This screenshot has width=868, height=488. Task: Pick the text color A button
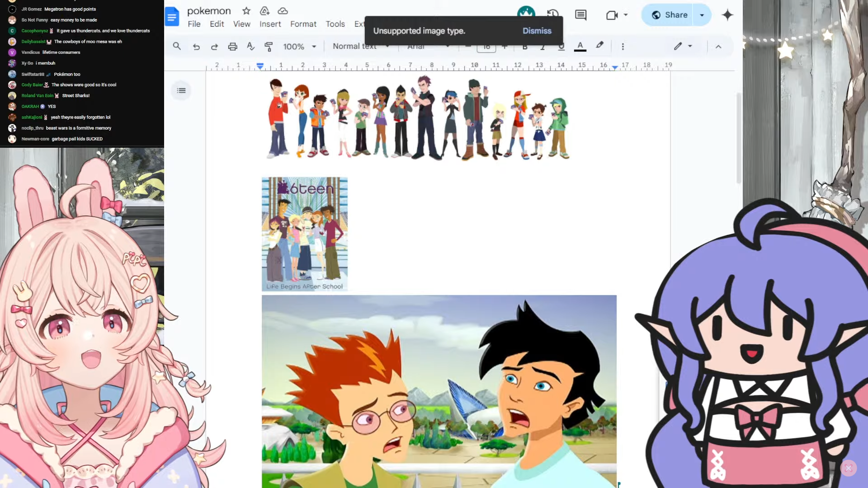point(580,46)
